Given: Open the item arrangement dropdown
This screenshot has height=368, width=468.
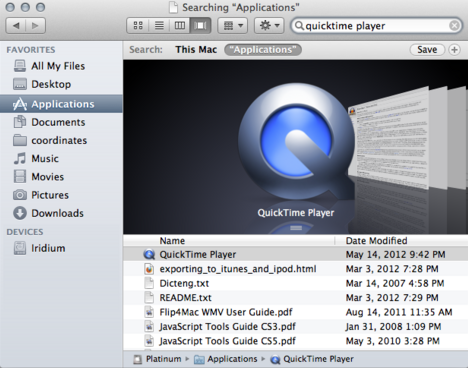Looking at the screenshot, I should tap(233, 26).
